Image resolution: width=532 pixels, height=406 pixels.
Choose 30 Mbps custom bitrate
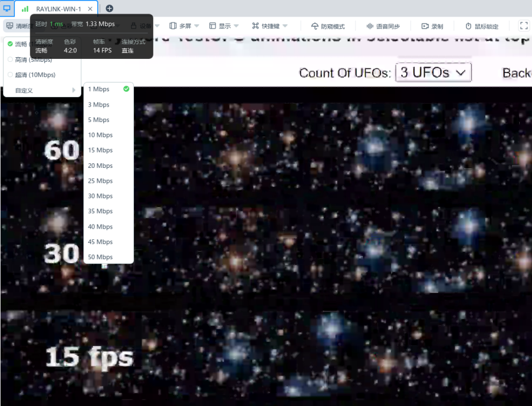pos(109,196)
